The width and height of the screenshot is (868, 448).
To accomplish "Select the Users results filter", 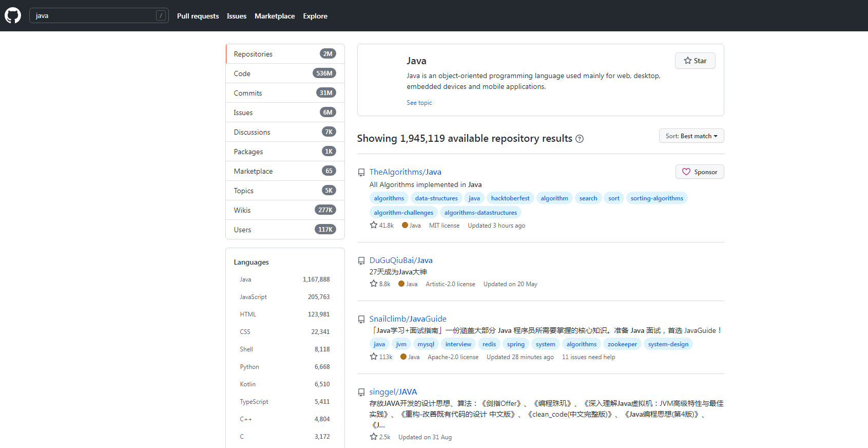I will coord(285,230).
